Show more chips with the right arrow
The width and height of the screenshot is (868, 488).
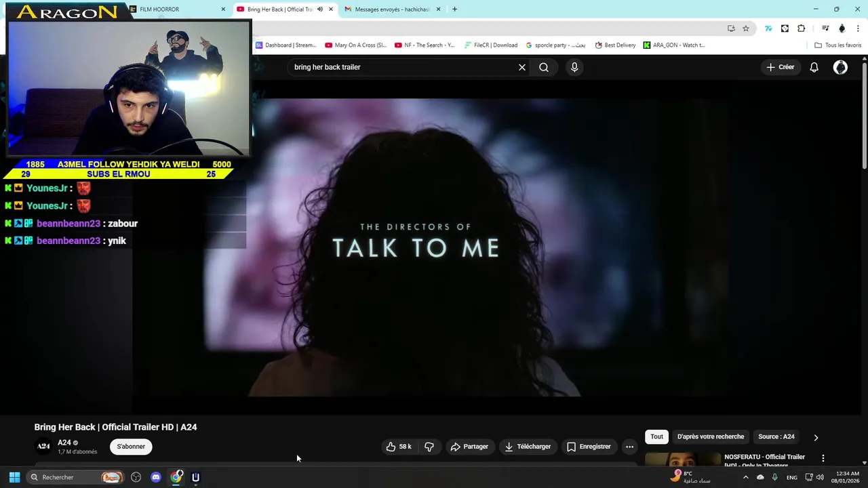point(816,437)
